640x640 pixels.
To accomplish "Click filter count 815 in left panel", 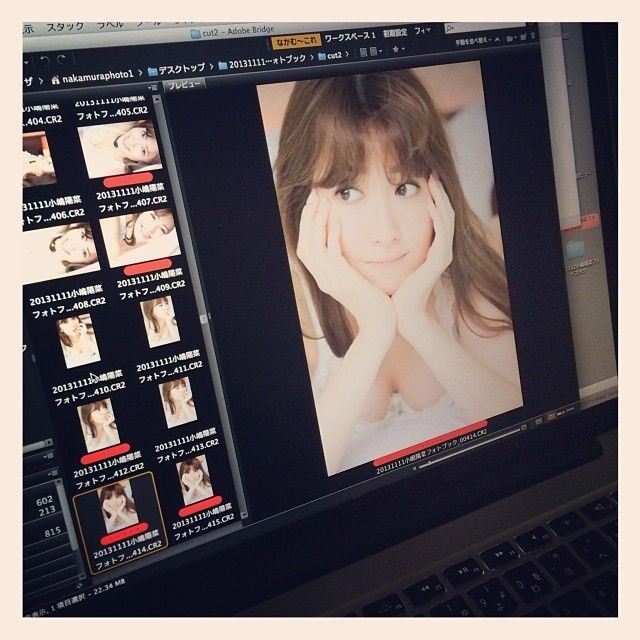I will coord(53,532).
